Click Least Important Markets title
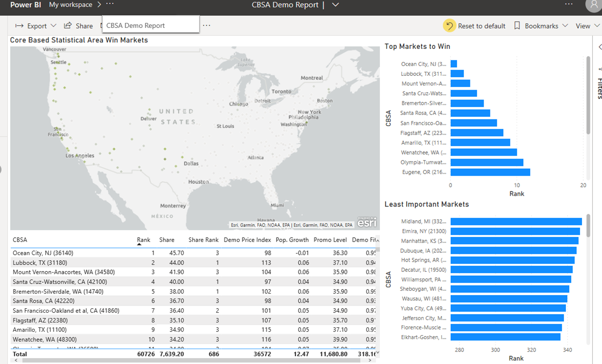 (427, 205)
